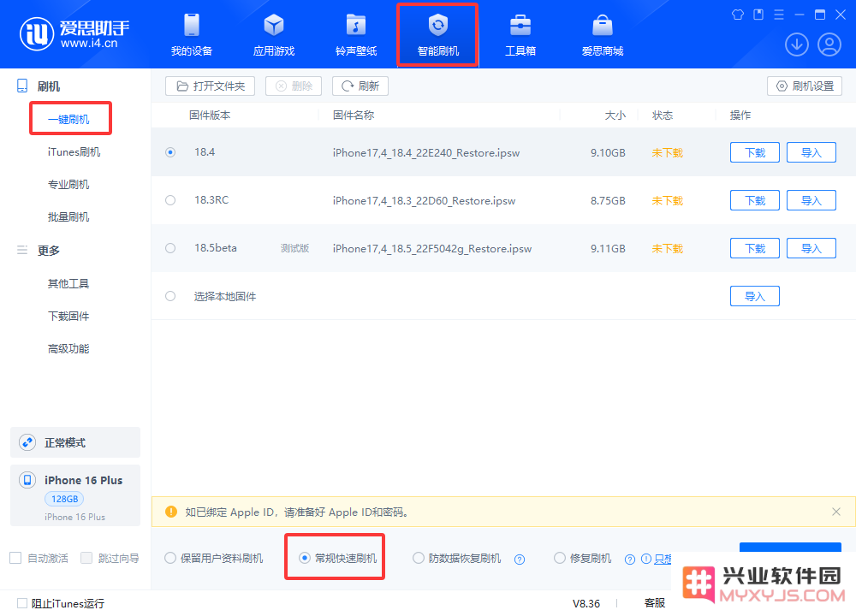Click the 删除 button
The height and width of the screenshot is (616, 856).
[294, 86]
